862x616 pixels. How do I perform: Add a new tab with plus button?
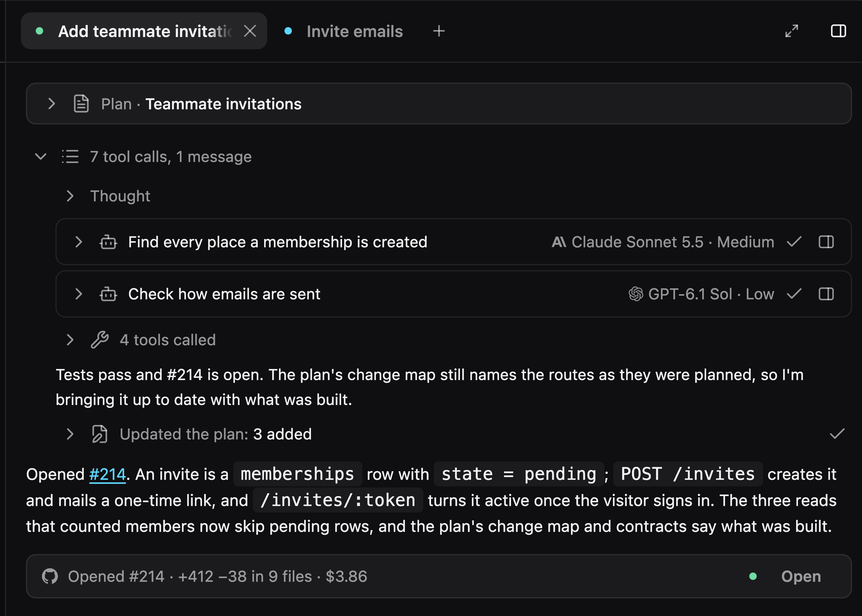[x=439, y=31]
